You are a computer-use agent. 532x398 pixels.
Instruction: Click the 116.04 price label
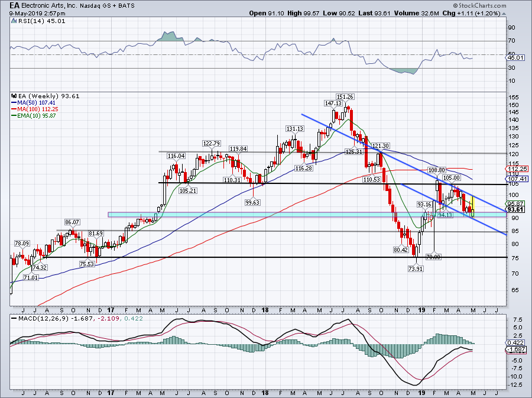(x=176, y=156)
